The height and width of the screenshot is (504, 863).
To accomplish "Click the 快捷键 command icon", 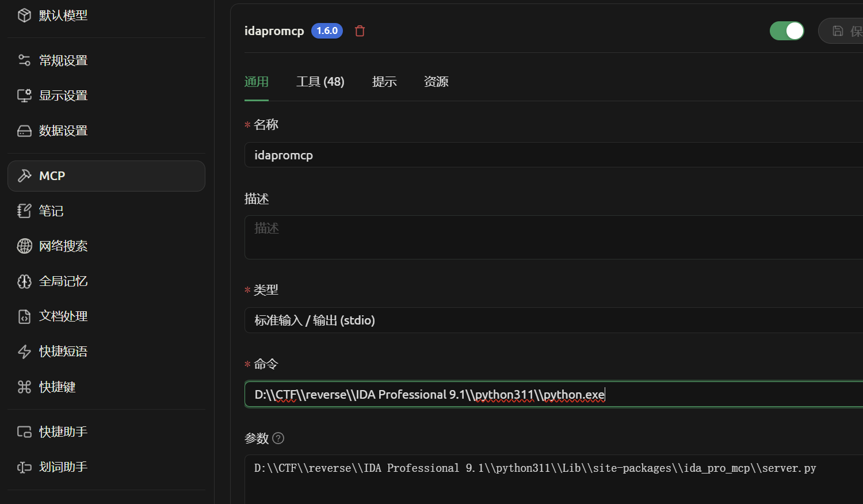I will pos(24,387).
